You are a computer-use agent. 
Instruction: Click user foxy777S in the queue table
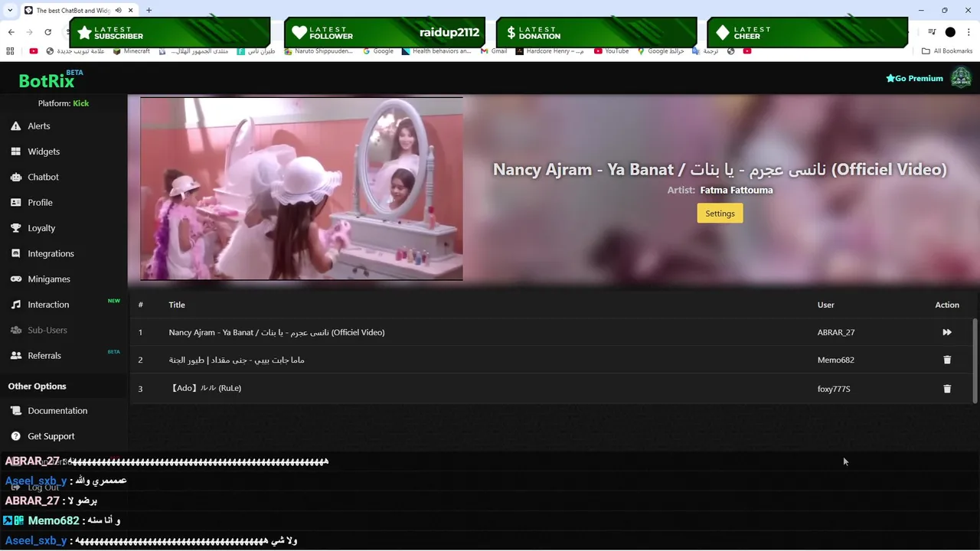pyautogui.click(x=834, y=389)
